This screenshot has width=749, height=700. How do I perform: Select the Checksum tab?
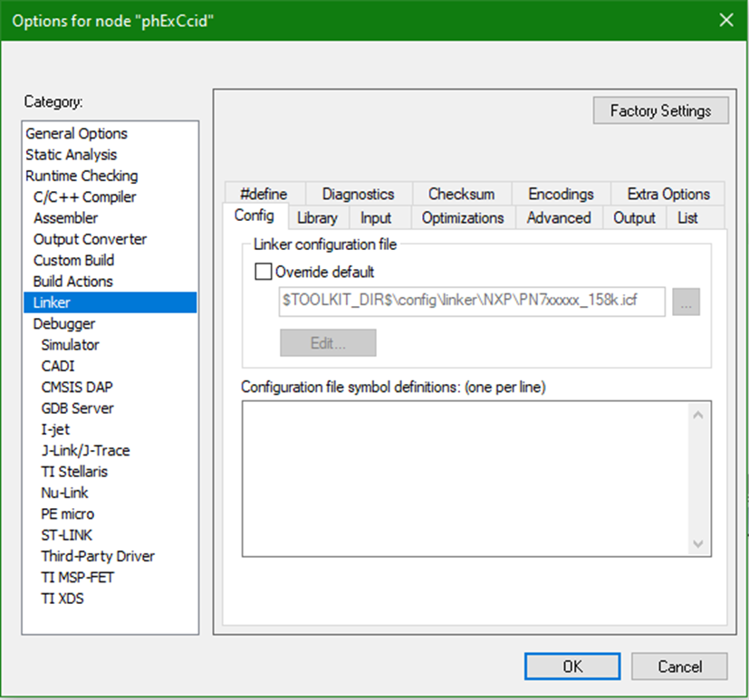pos(461,194)
